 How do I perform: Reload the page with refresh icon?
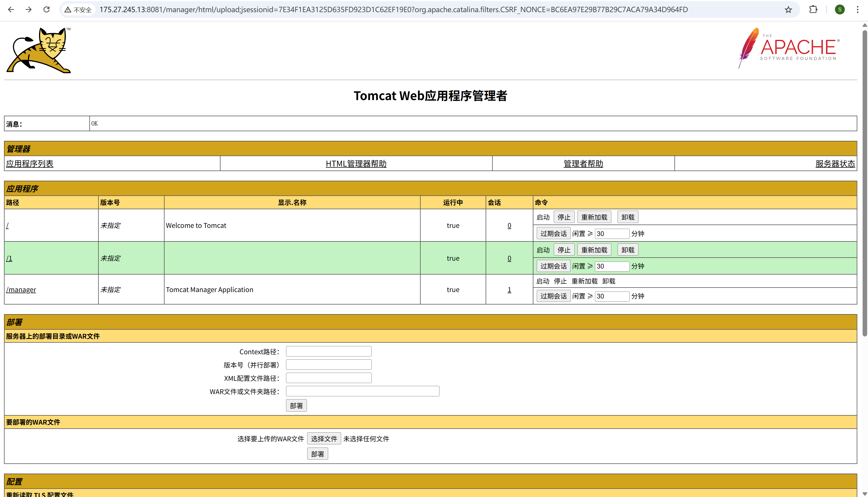pos(47,10)
